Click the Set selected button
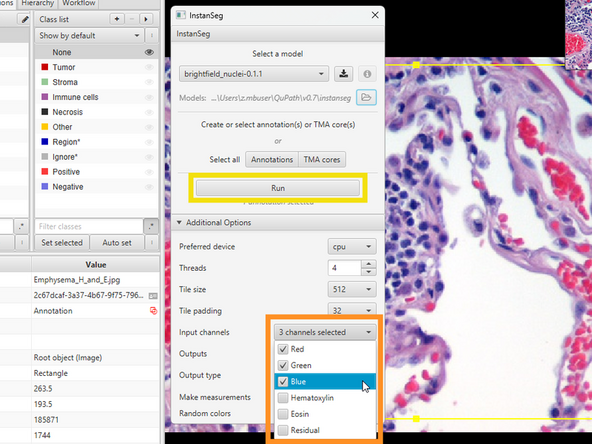Screen dimensions: 592x444 [x=62, y=243]
